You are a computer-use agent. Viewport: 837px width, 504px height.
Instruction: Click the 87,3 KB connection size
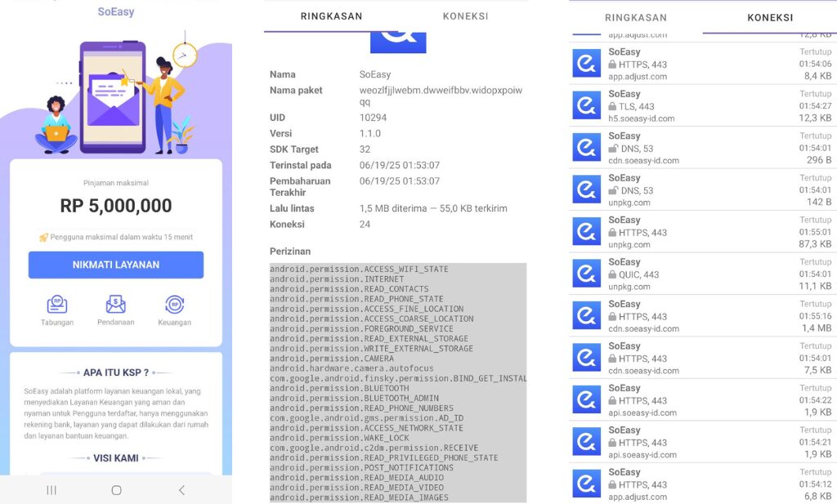[815, 243]
